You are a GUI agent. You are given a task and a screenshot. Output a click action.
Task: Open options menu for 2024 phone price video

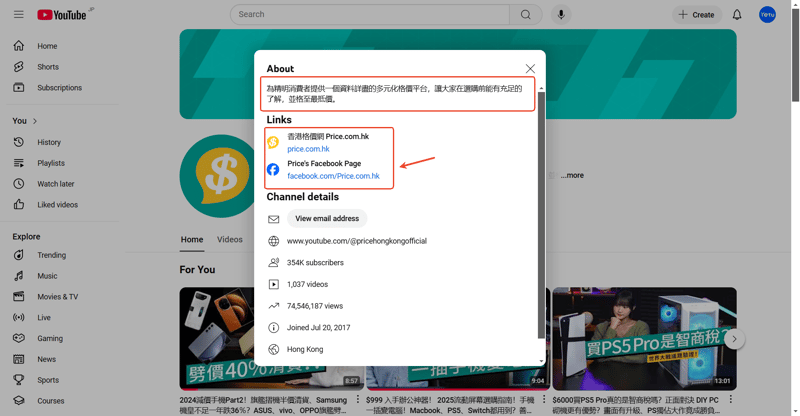click(358, 399)
